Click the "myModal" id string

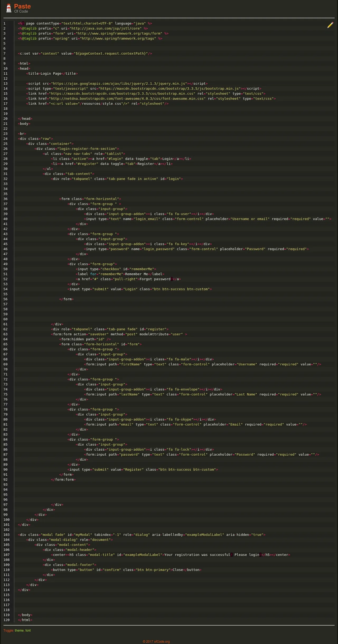pyautogui.click(x=83, y=535)
